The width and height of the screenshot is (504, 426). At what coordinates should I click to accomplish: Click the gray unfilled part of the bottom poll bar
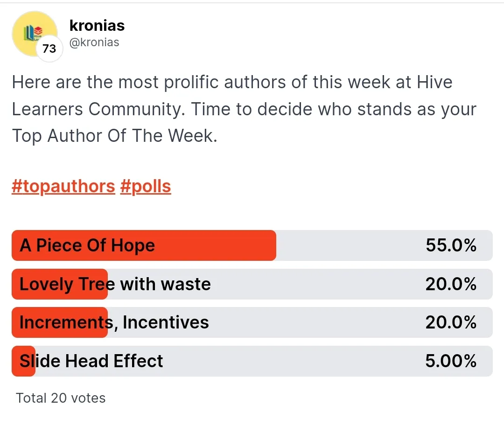[289, 361]
